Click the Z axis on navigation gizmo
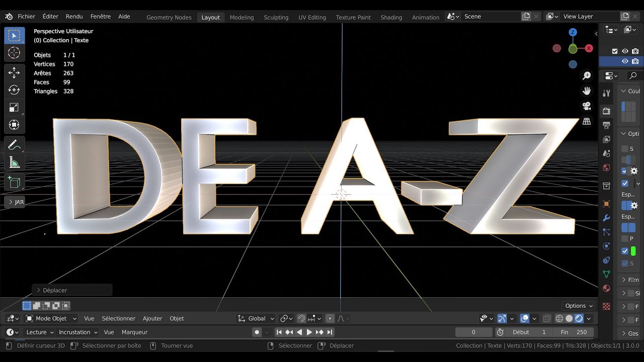 [x=573, y=32]
